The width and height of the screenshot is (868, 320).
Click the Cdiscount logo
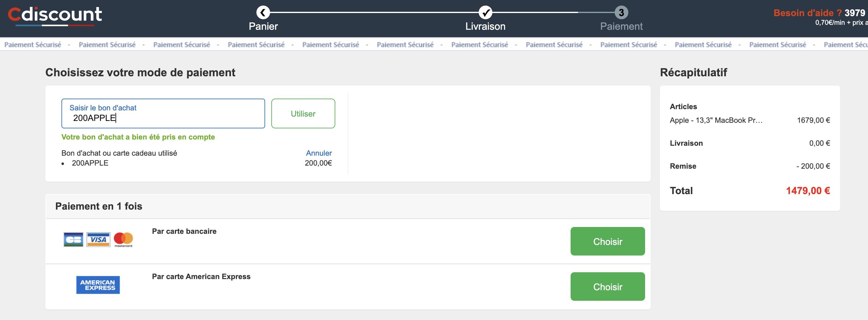[x=55, y=16]
